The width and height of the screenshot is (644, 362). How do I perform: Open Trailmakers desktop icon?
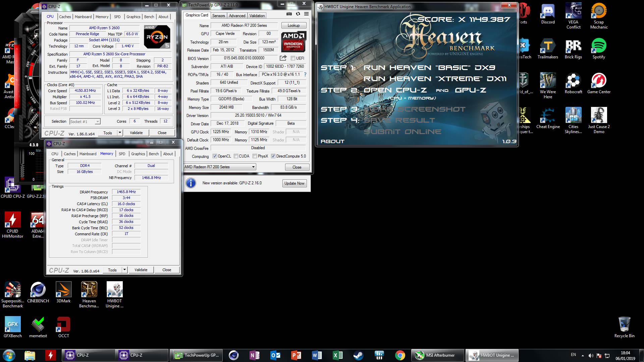(x=548, y=49)
